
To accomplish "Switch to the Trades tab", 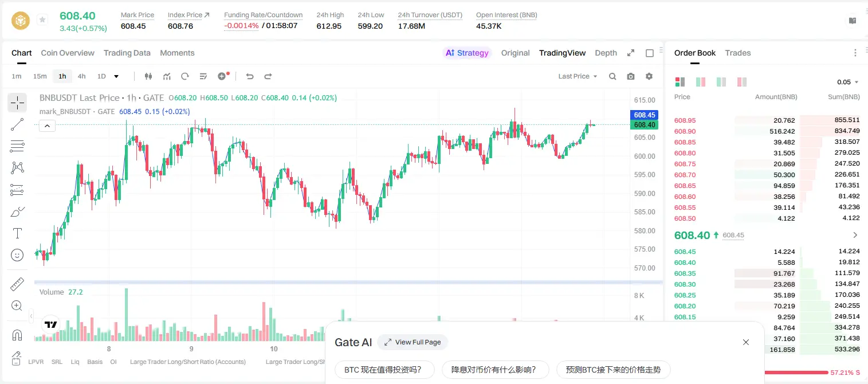I will pyautogui.click(x=737, y=53).
